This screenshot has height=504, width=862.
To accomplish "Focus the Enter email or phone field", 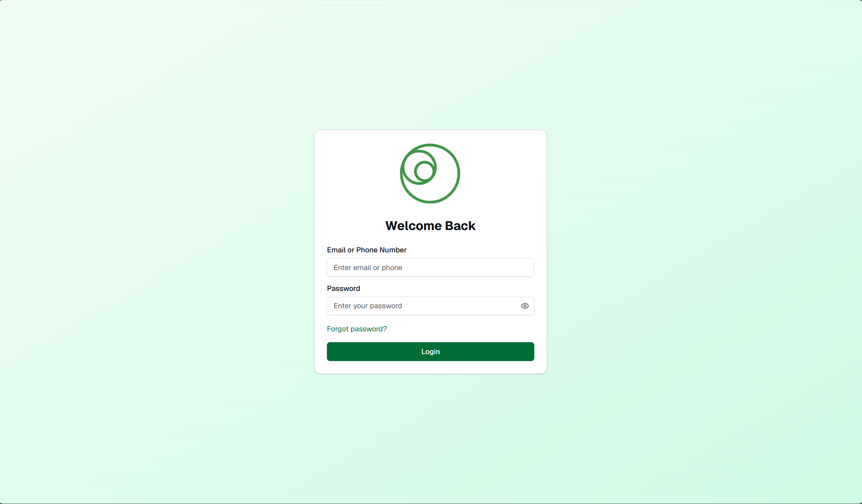I will pos(430,267).
